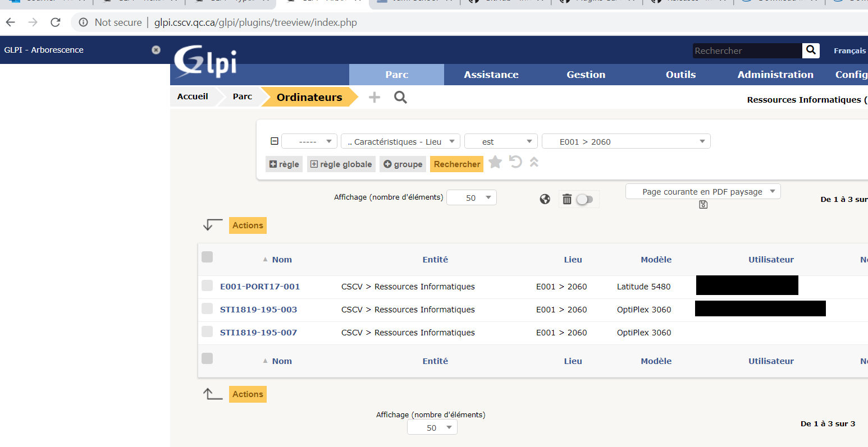Open the Administration menu
This screenshot has height=447, width=868.
point(775,75)
